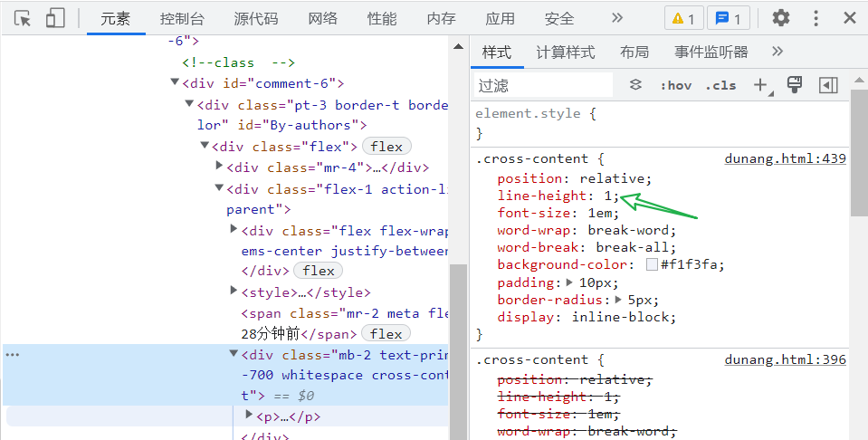Click the blue message issues badge
868x440 pixels.
pyautogui.click(x=728, y=18)
